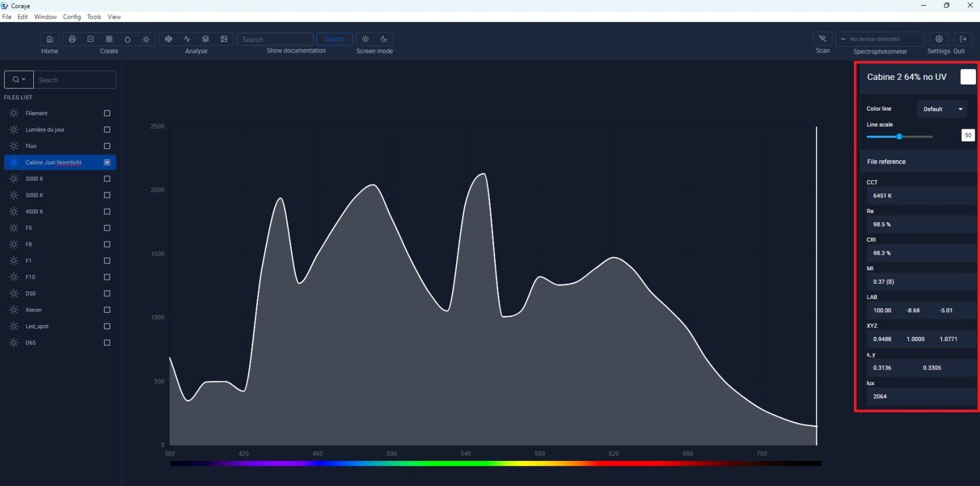Click the printer icon in Create group
Image resolution: width=980 pixels, height=486 pixels.
[72, 39]
